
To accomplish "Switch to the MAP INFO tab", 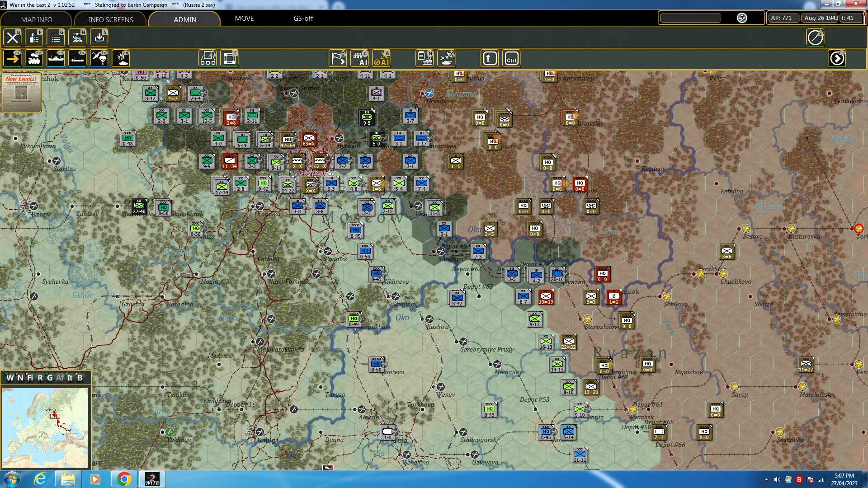I will coord(36,19).
